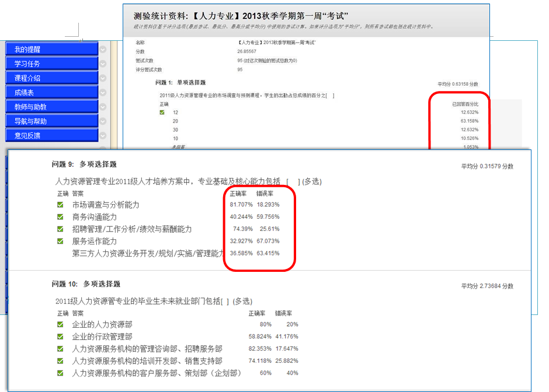Image resolution: width=549 pixels, height=392 pixels.
Task: Click the 17.647% error-rate value
Action: click(x=287, y=349)
